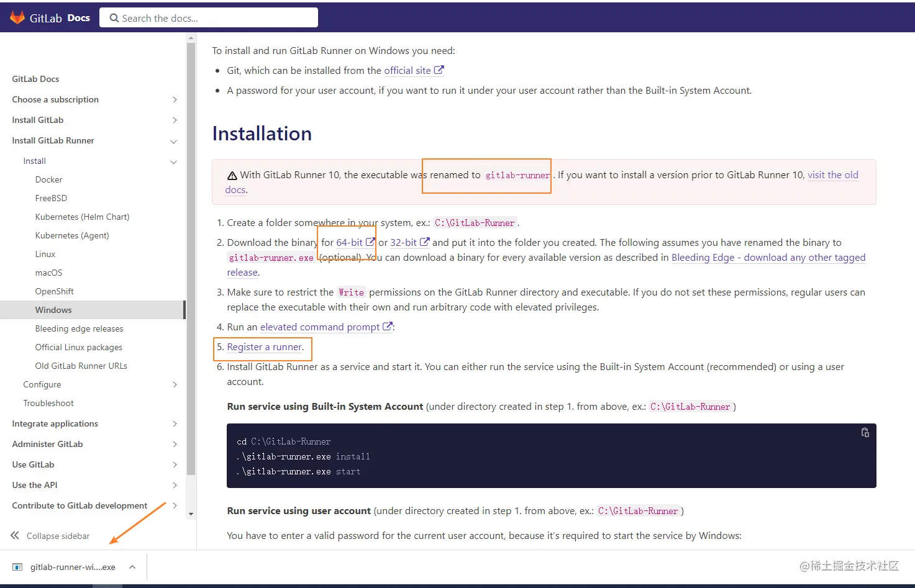This screenshot has height=588, width=915.
Task: Click external link icon after elevated command prompt
Action: [x=388, y=327]
